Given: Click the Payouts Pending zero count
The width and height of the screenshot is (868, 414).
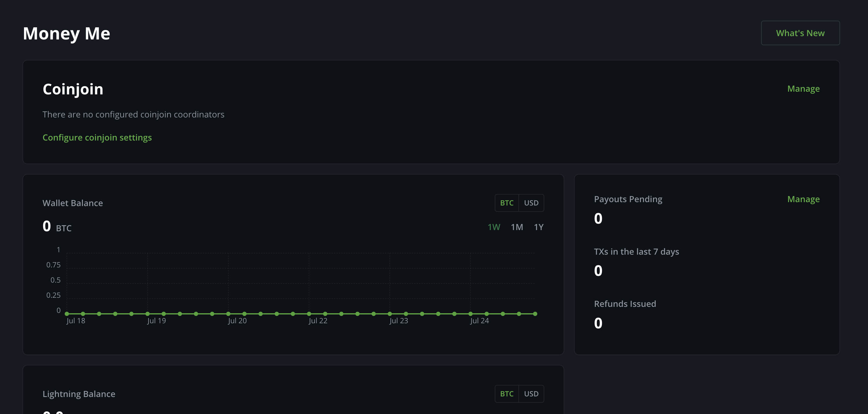Looking at the screenshot, I should [598, 218].
